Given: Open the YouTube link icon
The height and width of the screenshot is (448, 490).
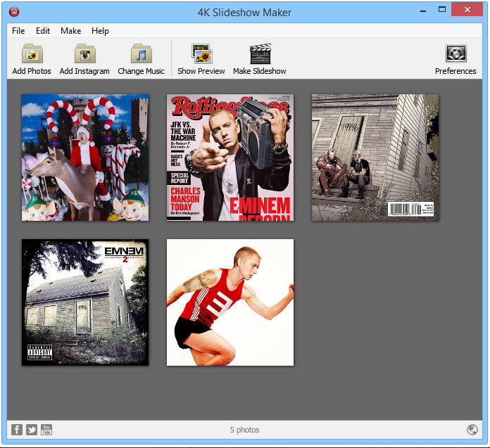Looking at the screenshot, I should tap(46, 430).
